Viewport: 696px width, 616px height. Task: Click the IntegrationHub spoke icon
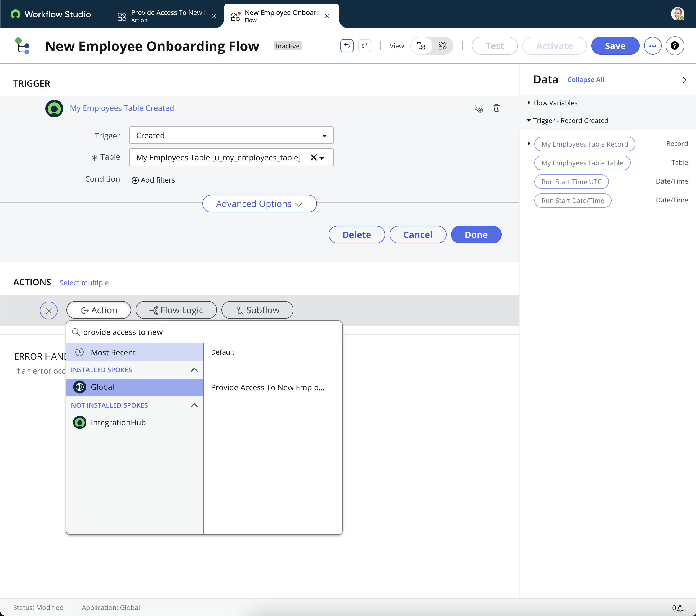coord(80,422)
